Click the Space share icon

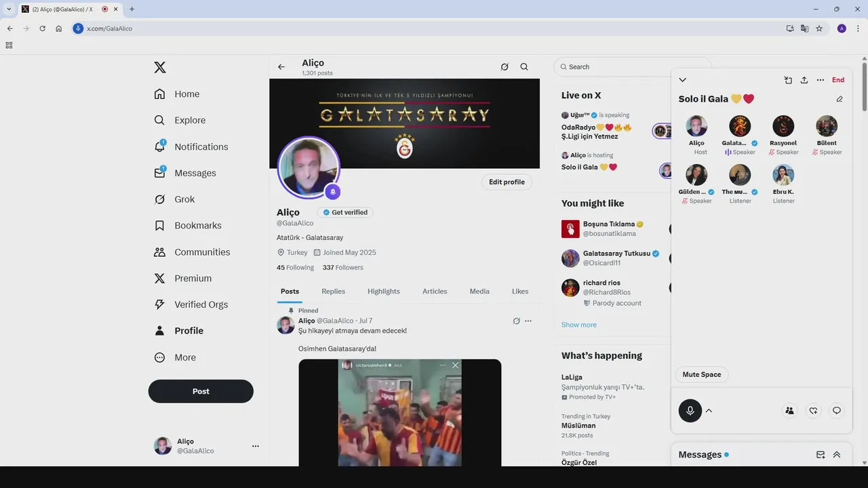pos(804,80)
